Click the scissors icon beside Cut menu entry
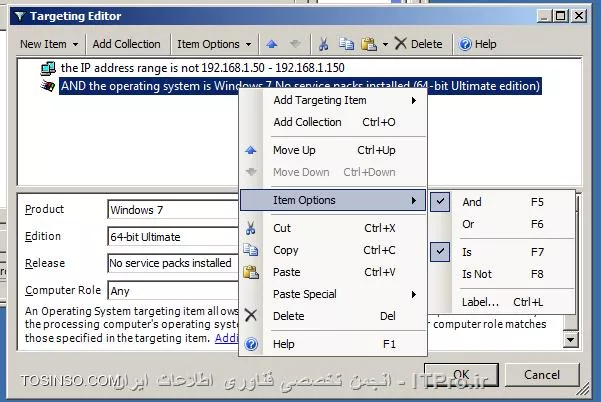Viewport: 601px width, 402px height. tap(251, 228)
